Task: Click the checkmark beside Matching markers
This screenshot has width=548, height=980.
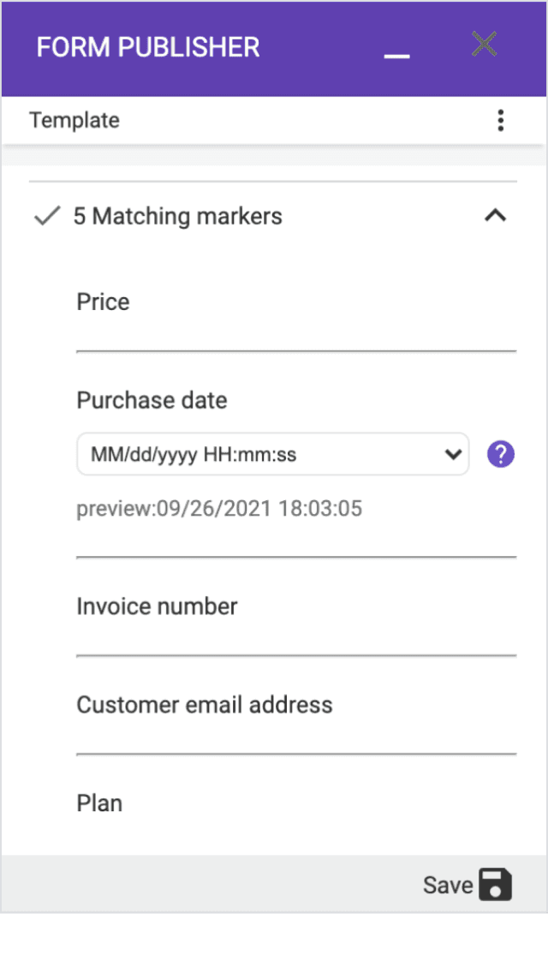Action: click(x=45, y=217)
